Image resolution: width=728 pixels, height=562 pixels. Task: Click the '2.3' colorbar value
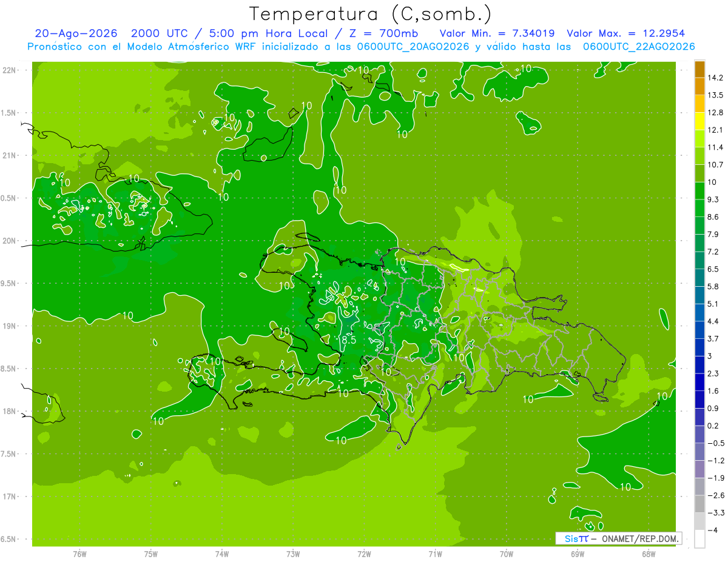coord(713,373)
